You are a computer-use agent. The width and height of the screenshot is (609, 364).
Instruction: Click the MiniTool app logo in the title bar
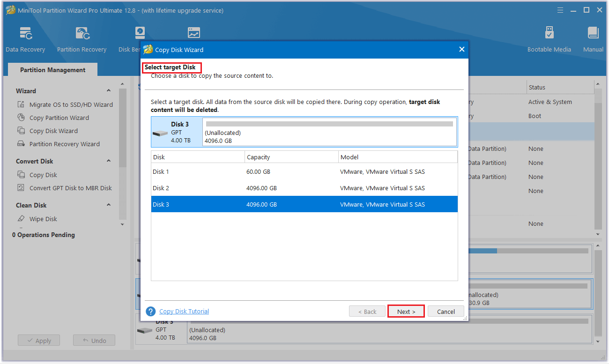pyautogui.click(x=10, y=10)
